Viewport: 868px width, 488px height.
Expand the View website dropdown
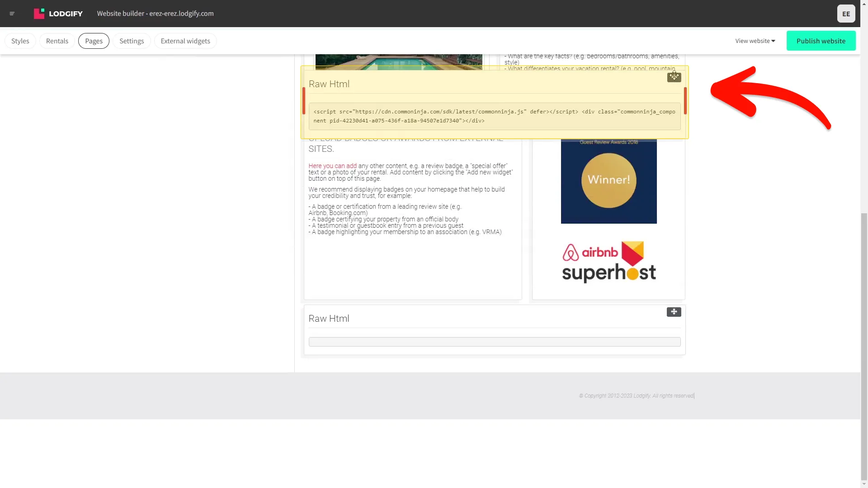pyautogui.click(x=755, y=41)
